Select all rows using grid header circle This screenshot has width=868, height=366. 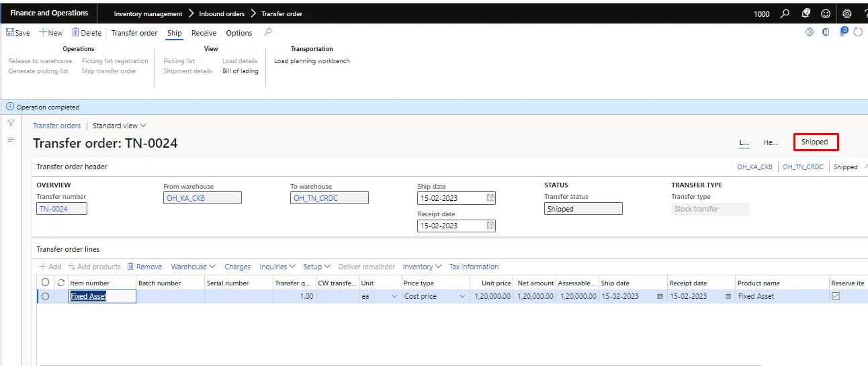[45, 283]
